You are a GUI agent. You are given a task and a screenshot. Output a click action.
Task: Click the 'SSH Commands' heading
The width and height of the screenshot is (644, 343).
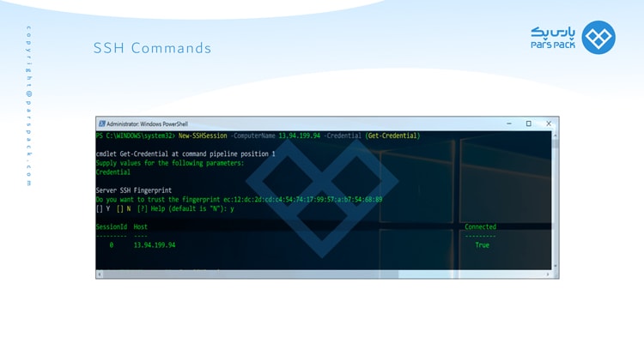coord(152,48)
